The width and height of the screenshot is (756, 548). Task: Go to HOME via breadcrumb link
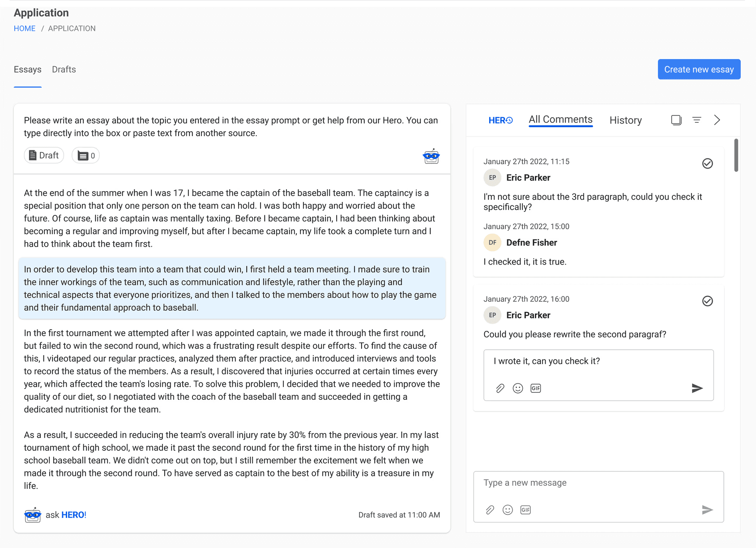coord(25,28)
